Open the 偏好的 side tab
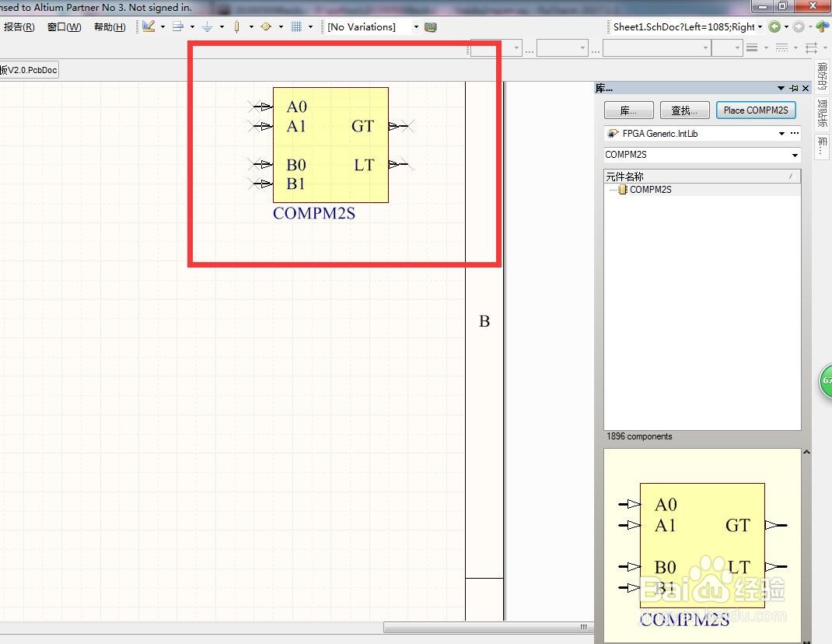The width and height of the screenshot is (832, 644). point(823,76)
